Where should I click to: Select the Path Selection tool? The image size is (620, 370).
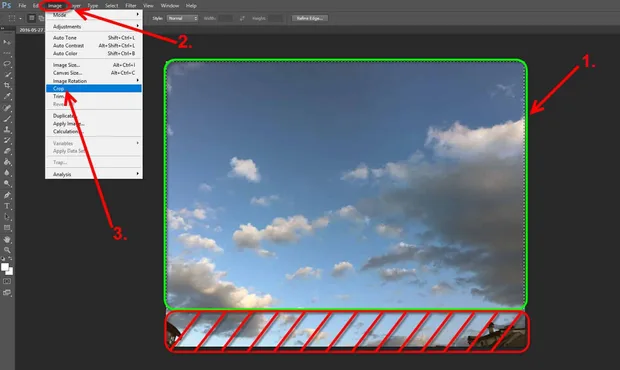click(7, 217)
